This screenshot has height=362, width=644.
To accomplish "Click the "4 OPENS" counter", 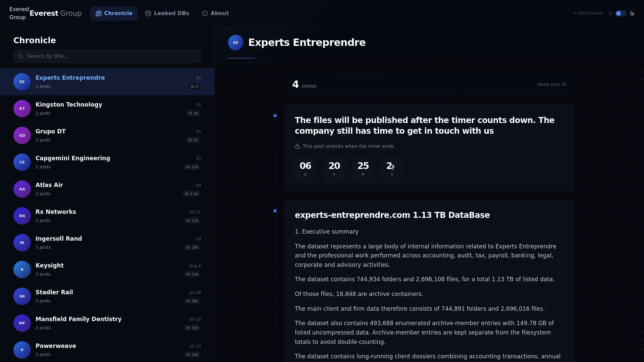I will point(304,84).
